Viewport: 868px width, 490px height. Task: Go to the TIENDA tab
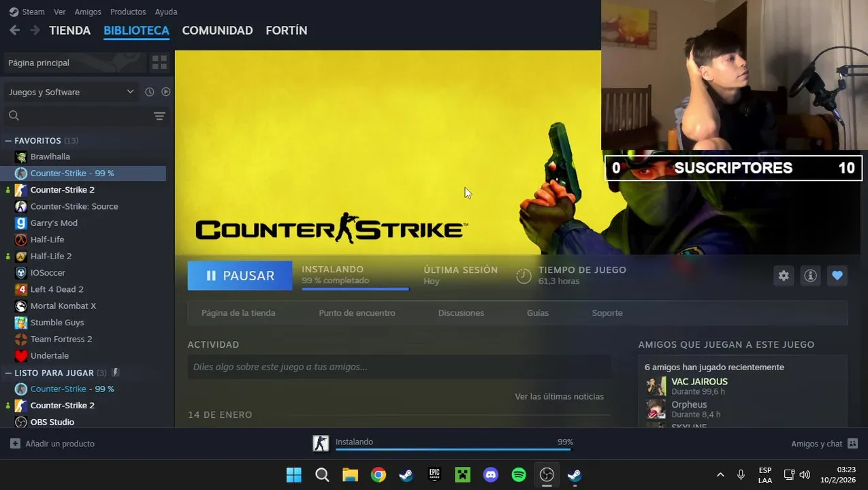(x=69, y=31)
